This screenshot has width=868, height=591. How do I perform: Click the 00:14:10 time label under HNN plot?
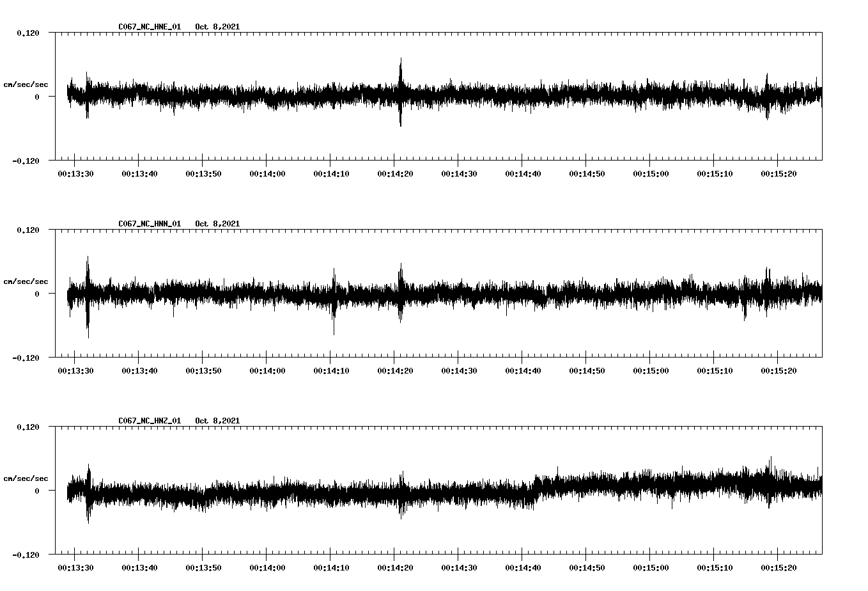coord(331,371)
